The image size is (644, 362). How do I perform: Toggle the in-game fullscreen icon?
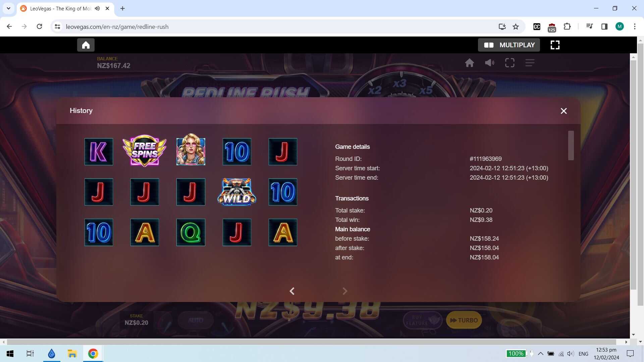[509, 63]
